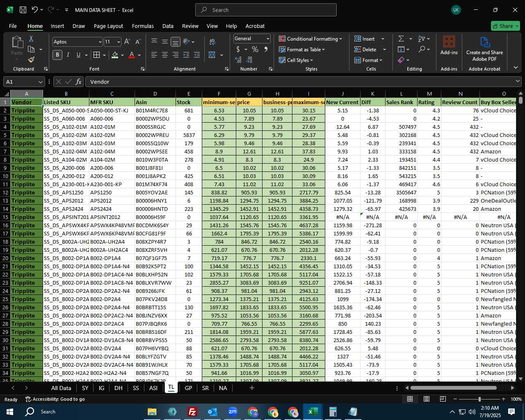Open Zoom from the taskbar

pos(233,411)
